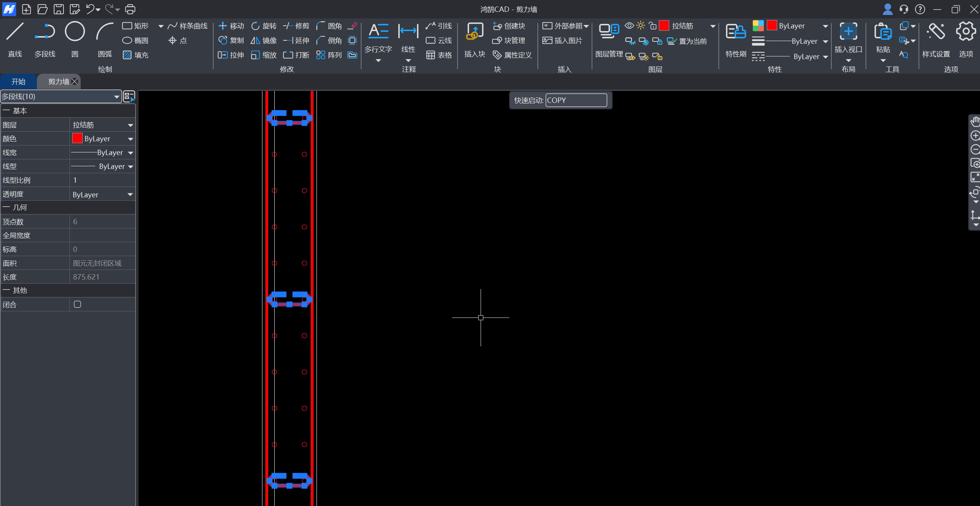
Task: Toggle the layer lock icon
Action: click(652, 26)
